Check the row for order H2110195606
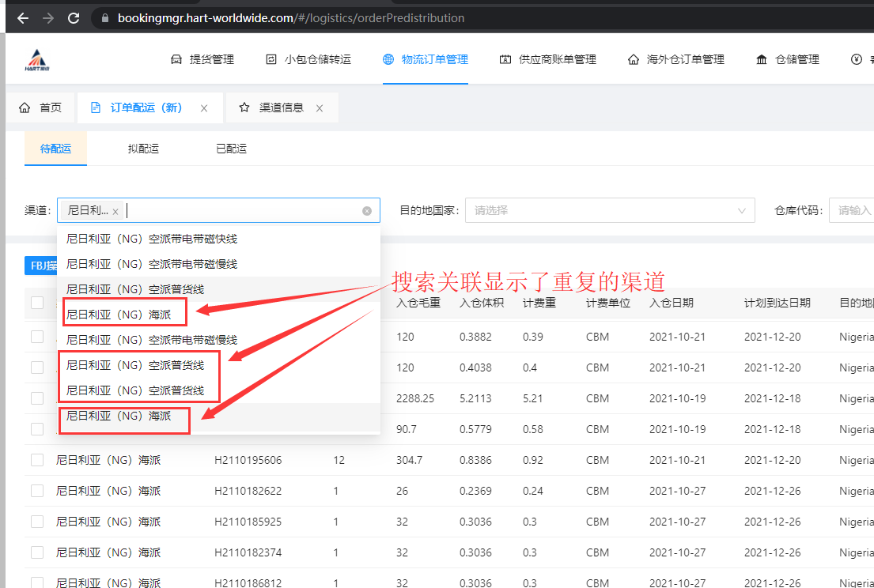Screen dimensions: 874x588 tap(37, 460)
